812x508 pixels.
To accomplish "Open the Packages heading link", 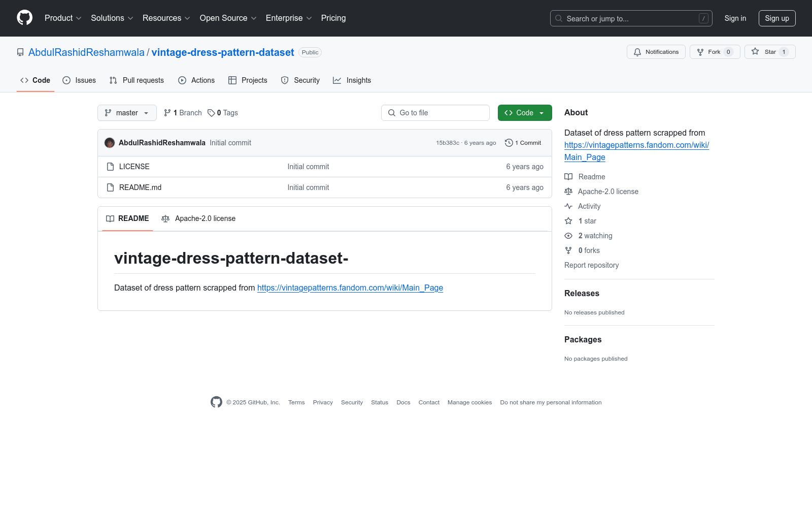I will coord(583,340).
